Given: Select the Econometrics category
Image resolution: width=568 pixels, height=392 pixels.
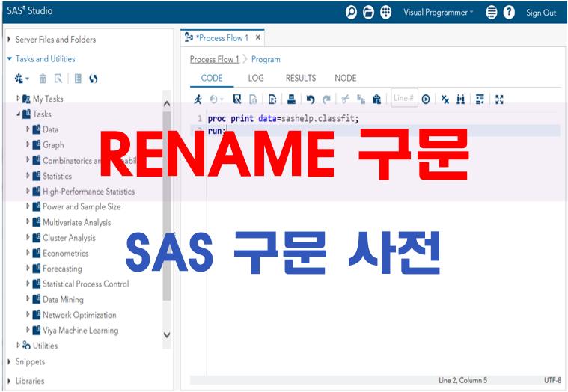Looking at the screenshot, I should point(66,253).
